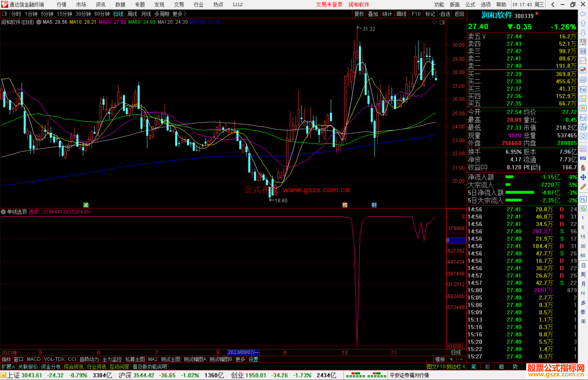Open the F10 info icon in sidebar
588x380 pixels.
point(583,90)
